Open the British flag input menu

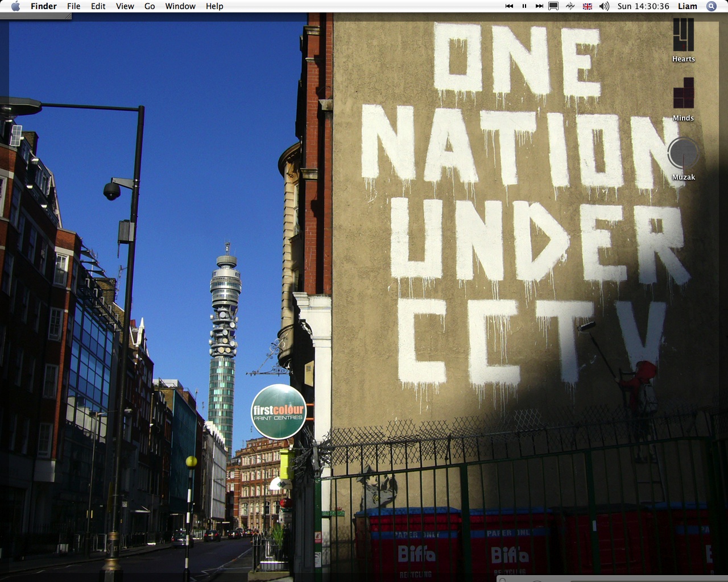[x=588, y=6]
